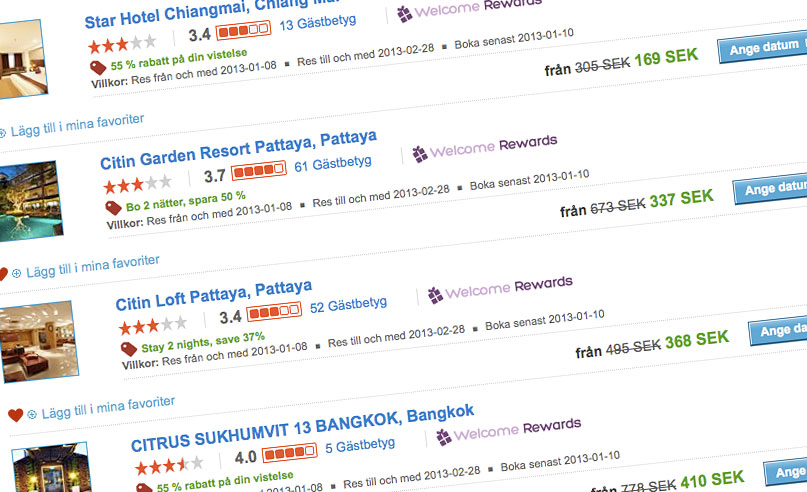Add Star Hotel to favorites via 'Lägg till i mina favoriter'
The height and width of the screenshot is (492, 807).
click(77, 125)
